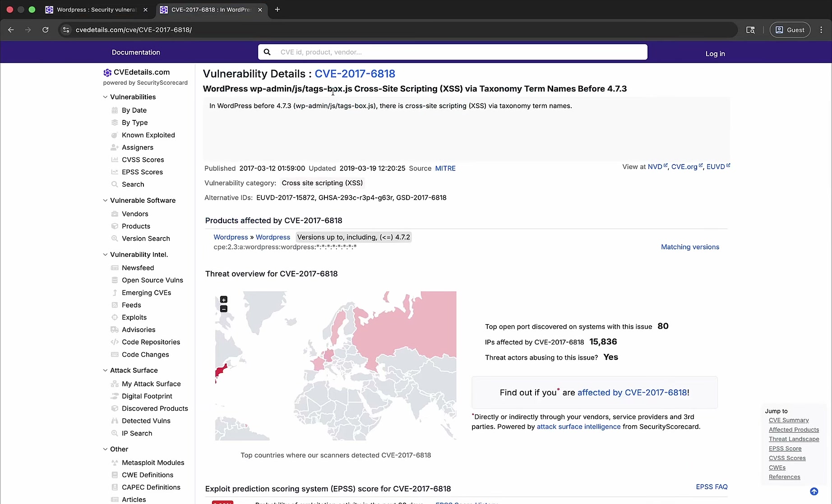Open the browser three-dot menu
This screenshot has width=832, height=504.
(821, 30)
